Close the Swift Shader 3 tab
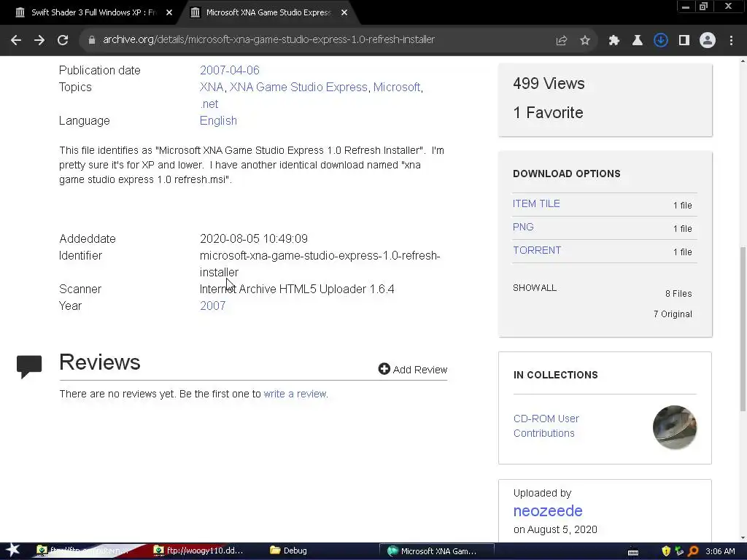Viewport: 747px width, 560px height. pos(169,12)
